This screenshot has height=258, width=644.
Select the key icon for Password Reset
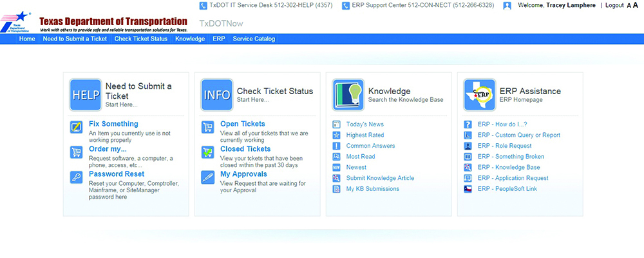(77, 178)
